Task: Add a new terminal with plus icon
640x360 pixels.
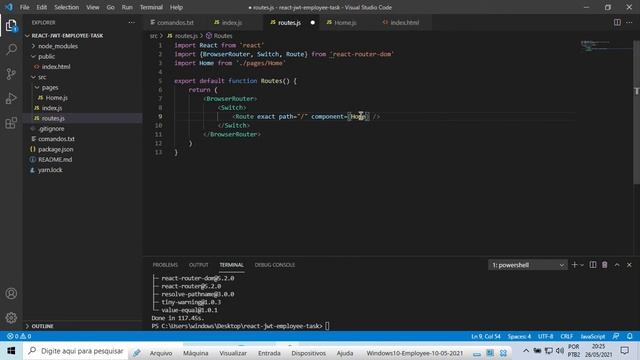Action: pyautogui.click(x=574, y=265)
